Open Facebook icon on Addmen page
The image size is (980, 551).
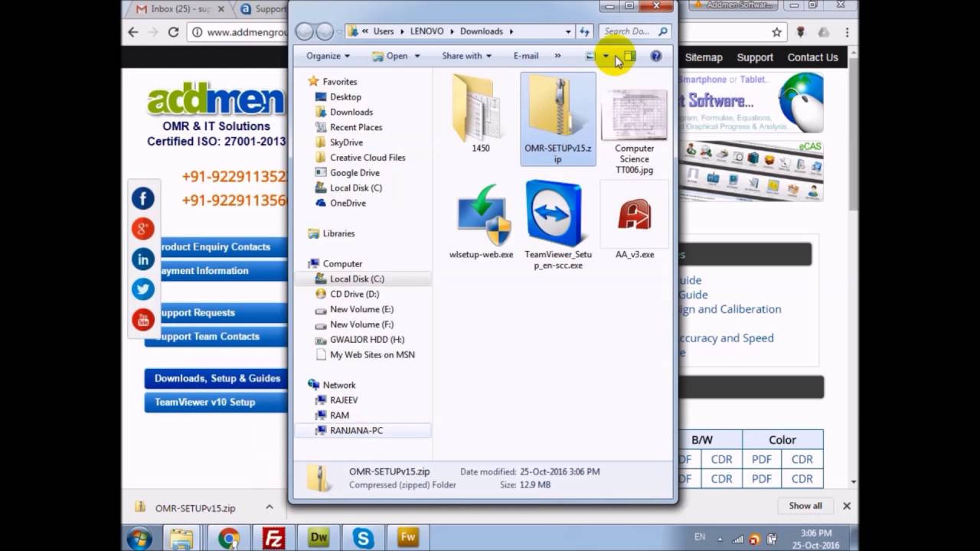point(143,199)
